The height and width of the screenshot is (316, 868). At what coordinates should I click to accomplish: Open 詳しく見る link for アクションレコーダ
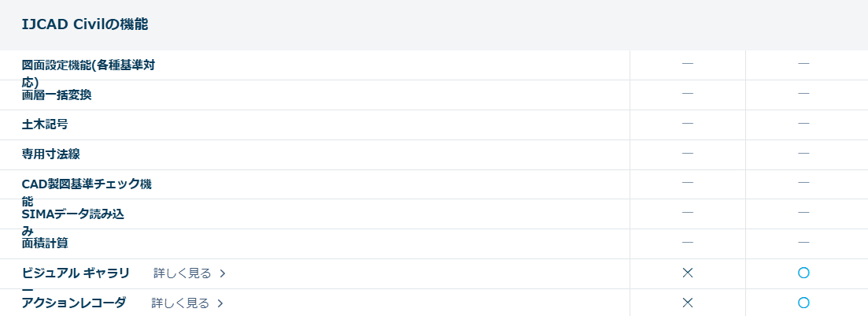point(180,303)
